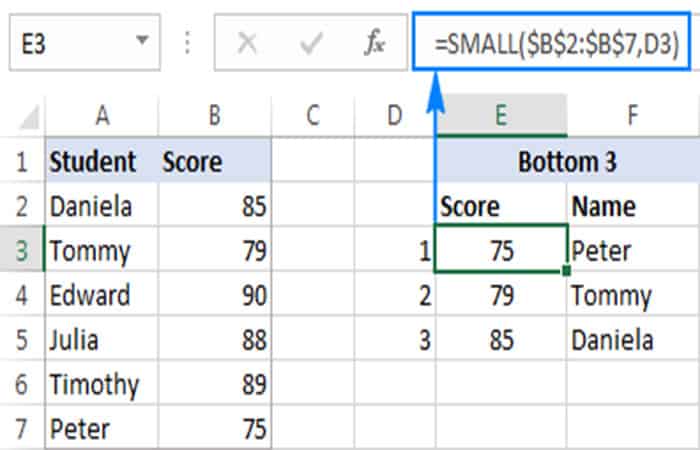Viewport: 700px width, 450px height.
Task: Select row 3 header
Action: tap(22, 249)
